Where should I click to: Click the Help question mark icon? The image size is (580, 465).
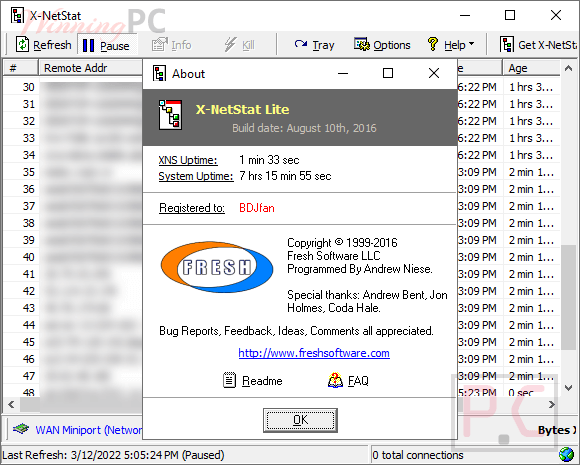[433, 44]
